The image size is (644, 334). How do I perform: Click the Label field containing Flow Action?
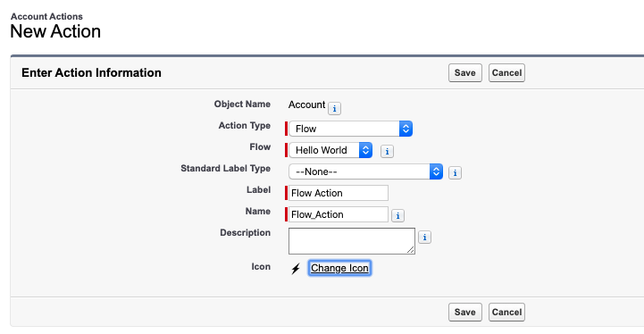(339, 193)
